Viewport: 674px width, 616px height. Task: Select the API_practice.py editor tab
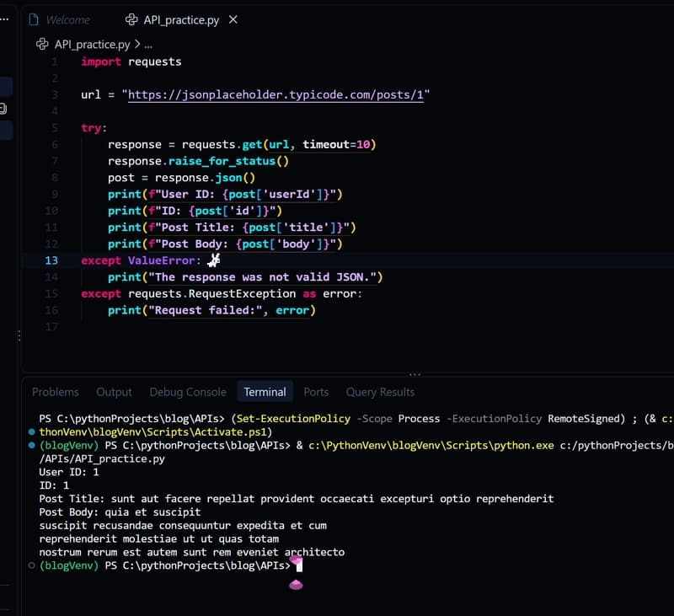pyautogui.click(x=180, y=19)
